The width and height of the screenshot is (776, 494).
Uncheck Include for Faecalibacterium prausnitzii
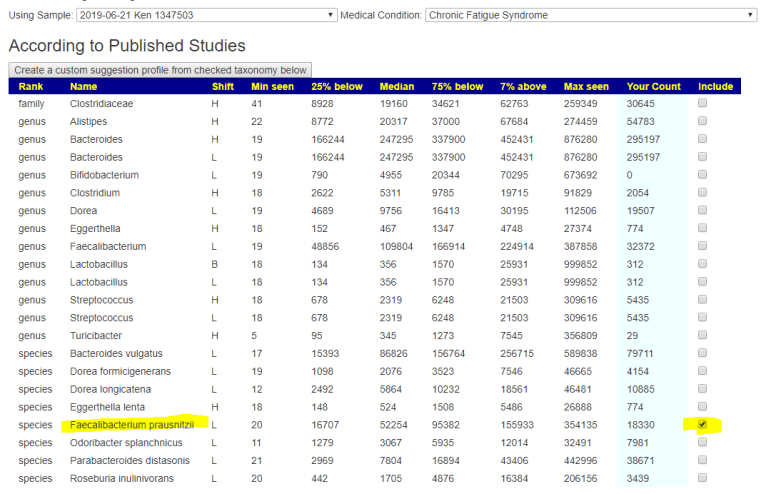[702, 424]
